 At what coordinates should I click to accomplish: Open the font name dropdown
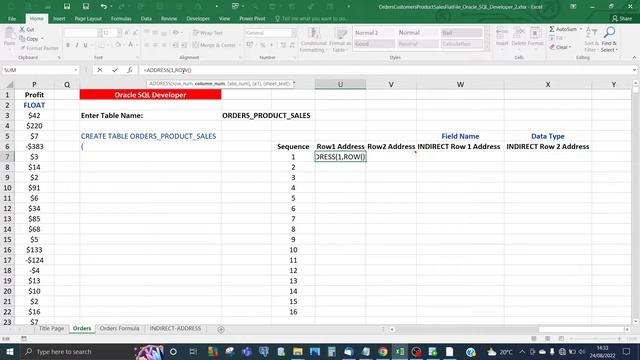(x=99, y=33)
